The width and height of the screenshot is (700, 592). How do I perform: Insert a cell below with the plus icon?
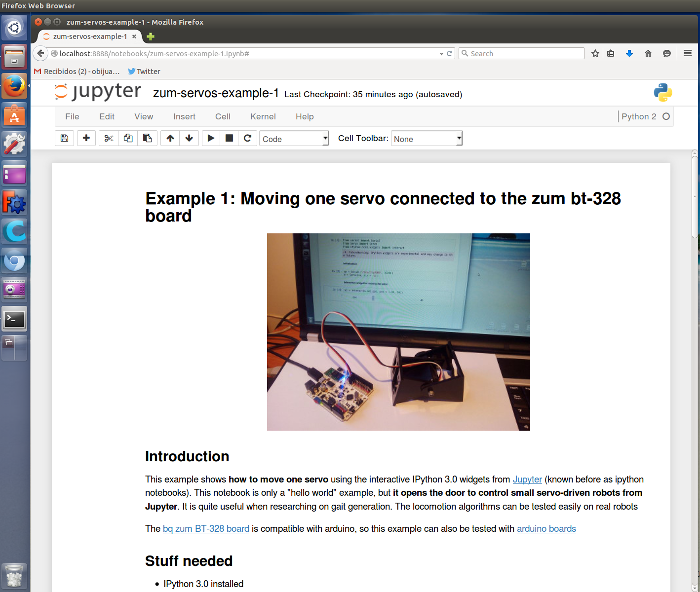pyautogui.click(x=86, y=138)
